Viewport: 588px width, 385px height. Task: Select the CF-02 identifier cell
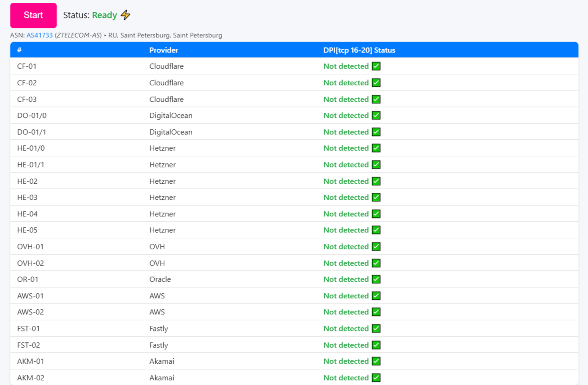27,82
